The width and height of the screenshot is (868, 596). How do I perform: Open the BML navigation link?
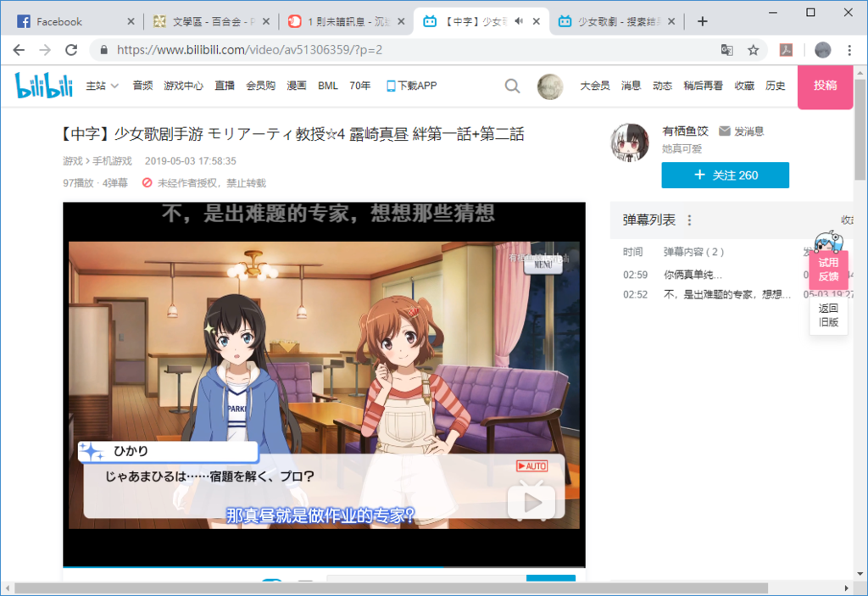(x=328, y=86)
